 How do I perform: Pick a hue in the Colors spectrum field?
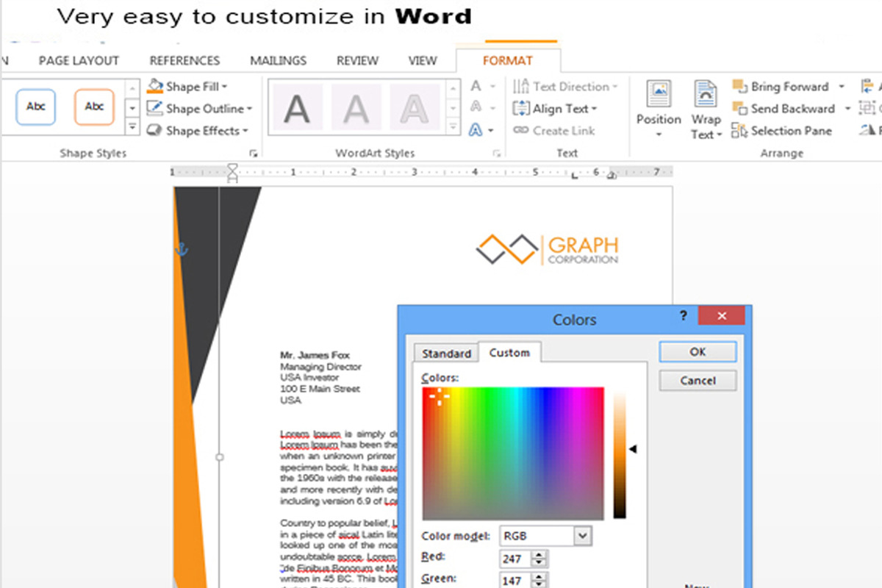tap(513, 453)
